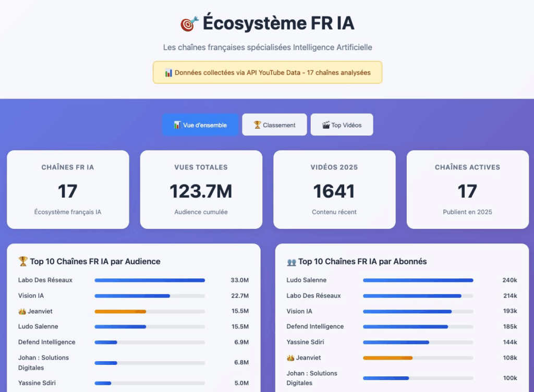Select the Vidéos 2025 stat card
This screenshot has height=392, width=534.
click(334, 190)
